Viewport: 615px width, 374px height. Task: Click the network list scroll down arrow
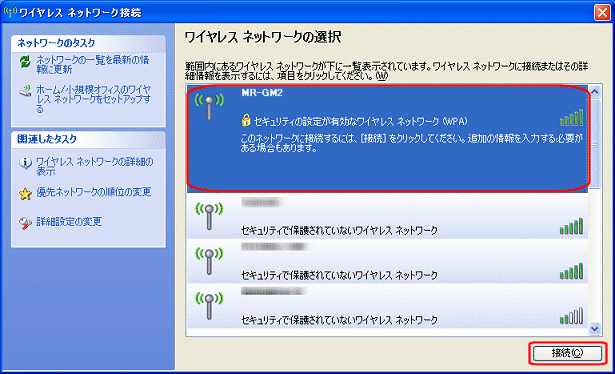pyautogui.click(x=595, y=329)
